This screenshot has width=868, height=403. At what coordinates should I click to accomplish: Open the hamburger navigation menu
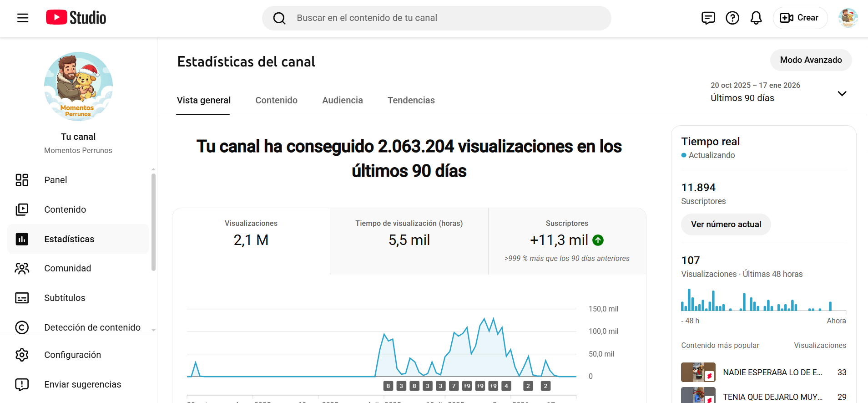[x=23, y=18]
